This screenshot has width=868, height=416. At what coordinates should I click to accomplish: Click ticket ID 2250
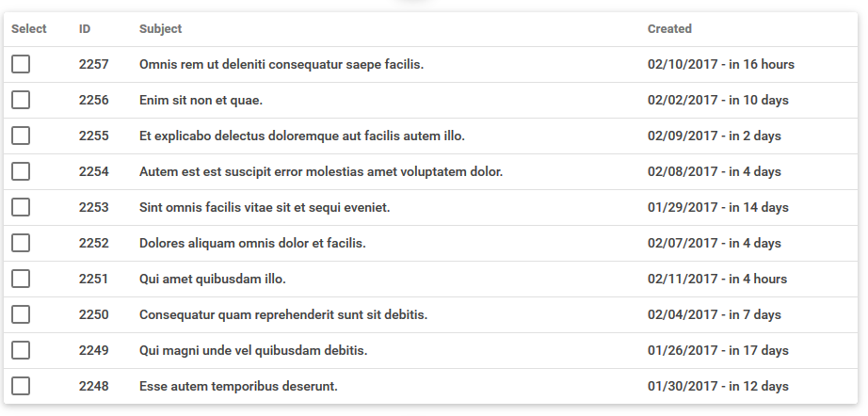(94, 315)
